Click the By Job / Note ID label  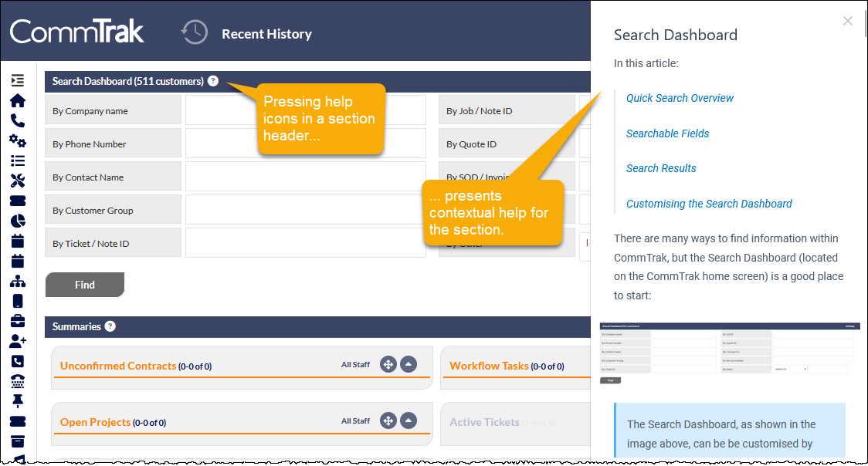coord(480,111)
